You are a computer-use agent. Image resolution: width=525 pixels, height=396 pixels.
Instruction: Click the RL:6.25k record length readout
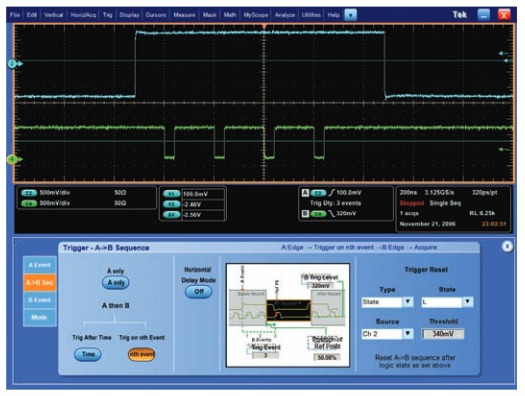[482, 214]
